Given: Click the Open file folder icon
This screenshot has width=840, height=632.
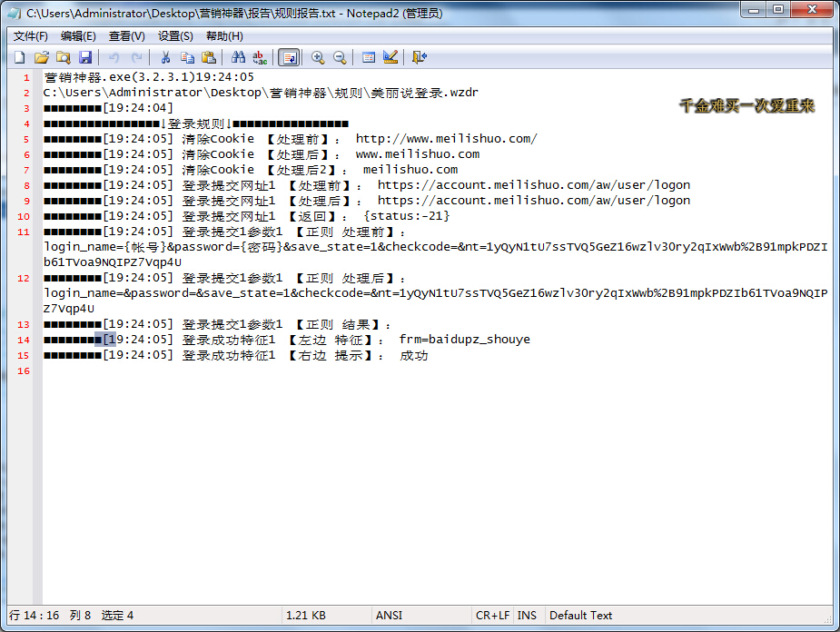Looking at the screenshot, I should [42, 57].
